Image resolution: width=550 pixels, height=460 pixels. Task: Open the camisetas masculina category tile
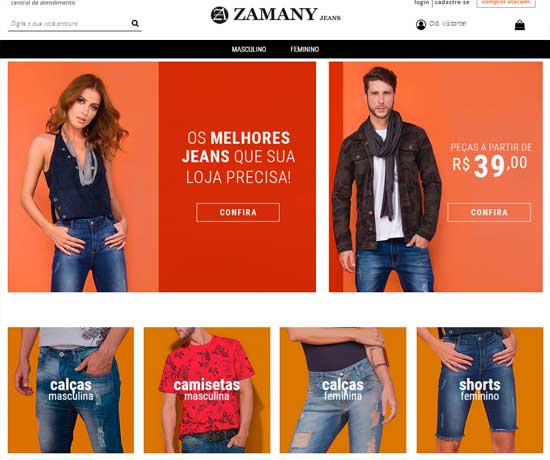[207, 390]
